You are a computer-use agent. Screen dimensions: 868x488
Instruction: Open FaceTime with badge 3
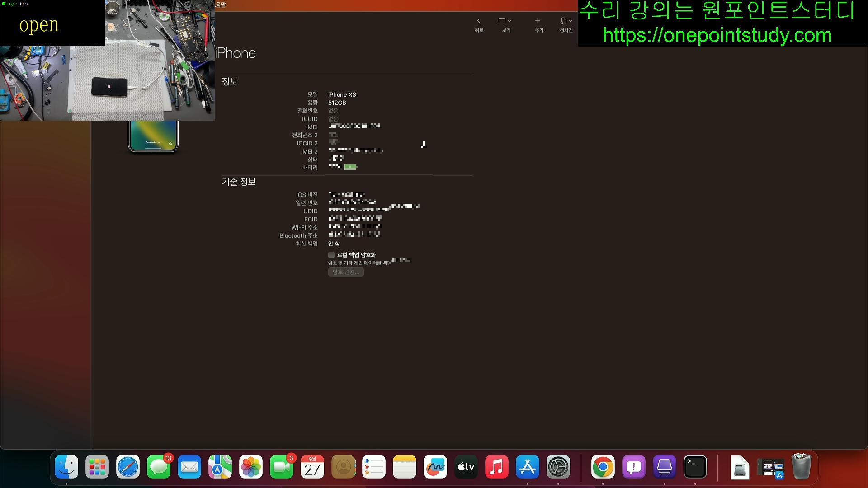coord(281,467)
